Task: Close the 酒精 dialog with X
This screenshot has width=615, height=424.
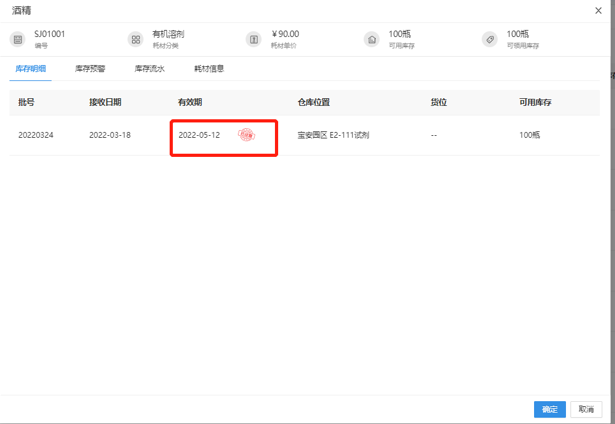Action: [598, 11]
